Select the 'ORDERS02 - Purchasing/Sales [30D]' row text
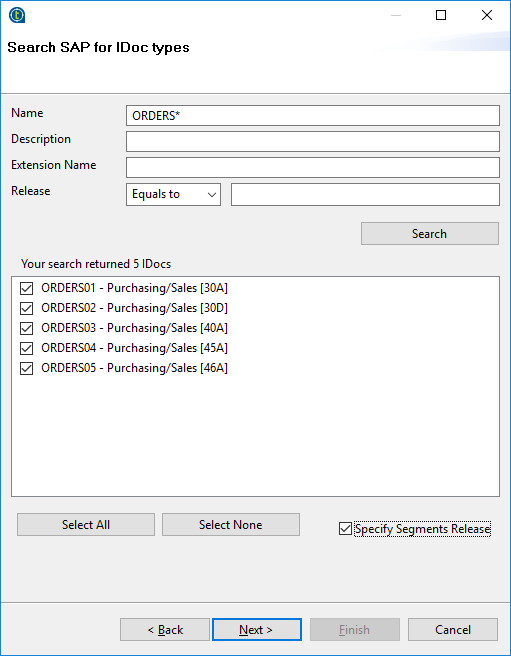This screenshot has height=656, width=511. pyautogui.click(x=134, y=308)
